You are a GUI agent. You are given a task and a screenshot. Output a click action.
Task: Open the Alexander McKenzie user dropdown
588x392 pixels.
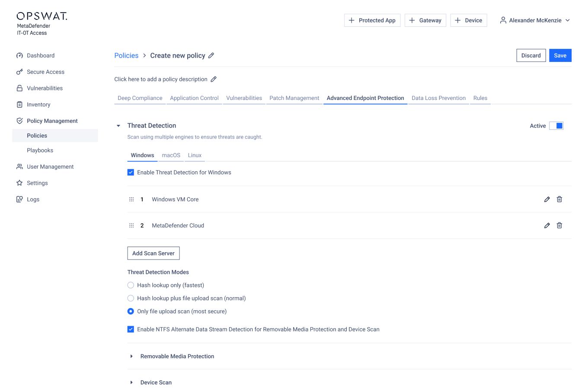[x=535, y=20]
